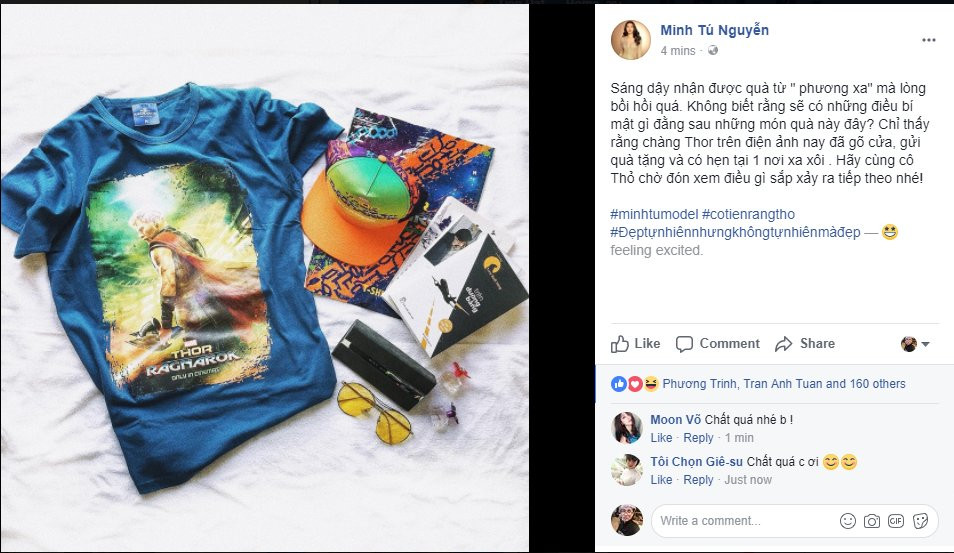The width and height of the screenshot is (954, 553).
Task: Click the public globe privacy icon
Action: (x=713, y=50)
